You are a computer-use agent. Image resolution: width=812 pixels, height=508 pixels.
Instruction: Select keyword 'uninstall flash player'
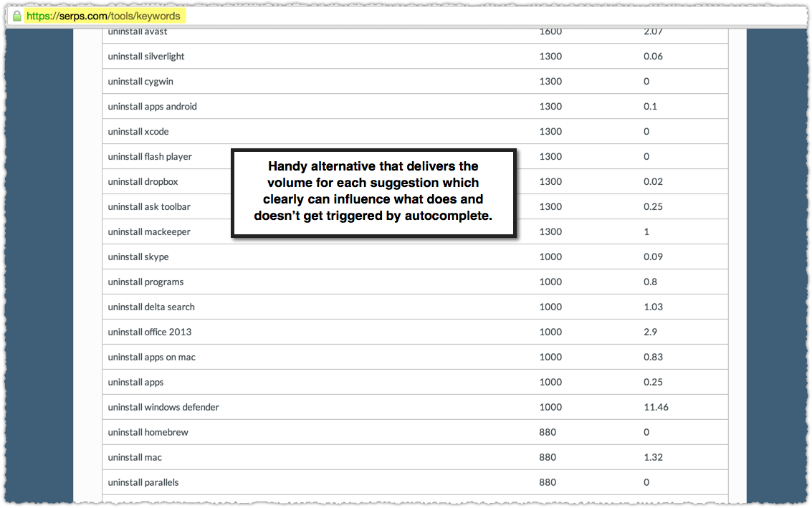[x=150, y=157]
